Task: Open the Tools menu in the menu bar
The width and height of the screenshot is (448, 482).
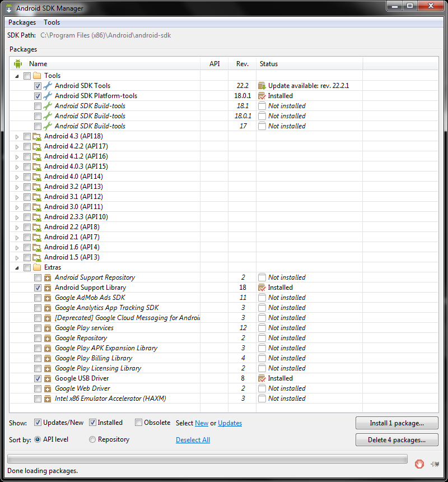Action: (52, 22)
